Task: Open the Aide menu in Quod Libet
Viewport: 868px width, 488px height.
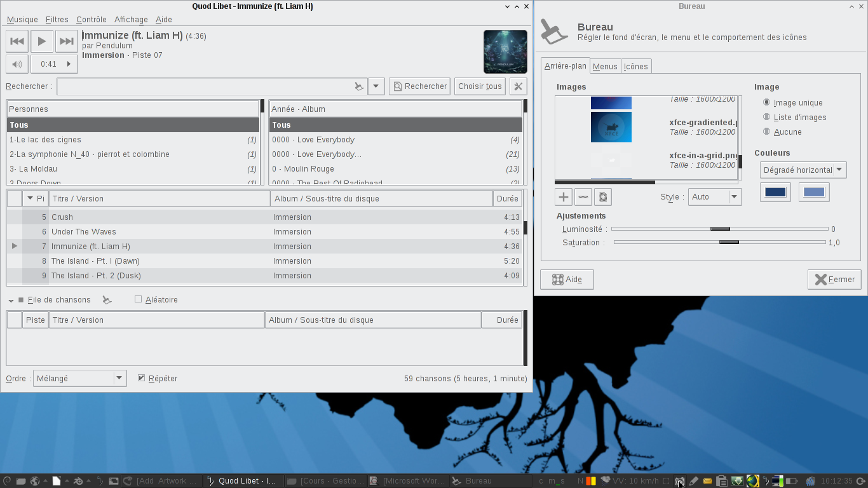Action: click(x=164, y=20)
